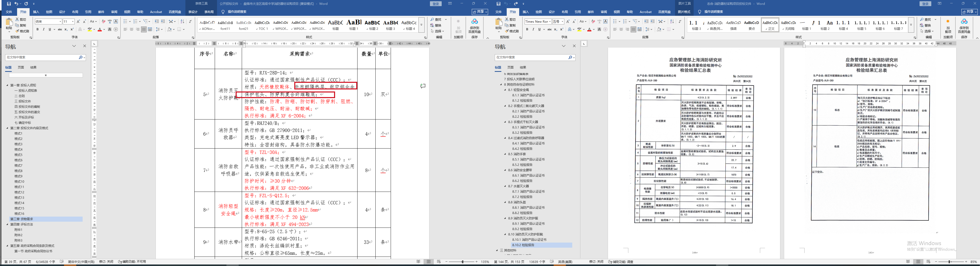Open 布局 tab in right Word window
Viewport: 980px width, 266px height.
[565, 12]
